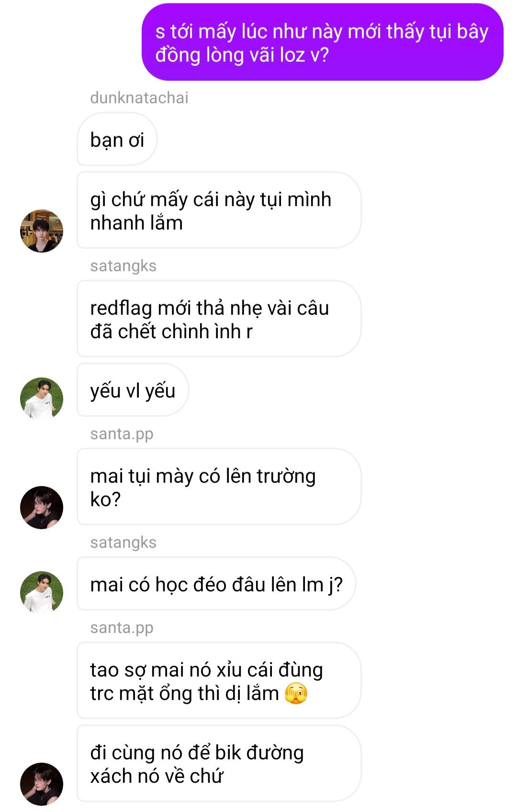Screen dimensions: 517x812
Task: Tap the santa.pp name above the 'tao sợ mai' message
Action: tap(122, 628)
